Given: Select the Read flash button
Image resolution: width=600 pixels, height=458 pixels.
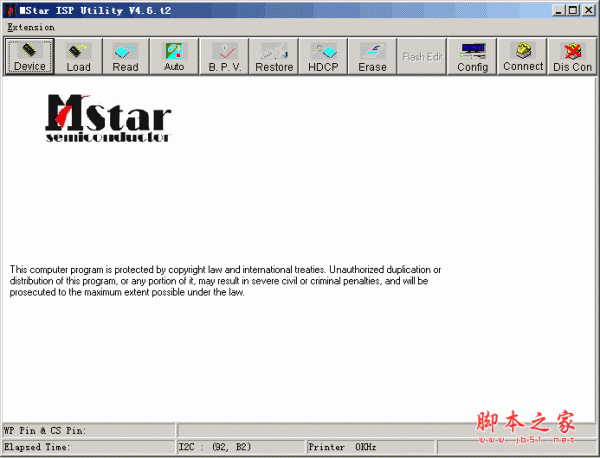Looking at the screenshot, I should pos(126,56).
